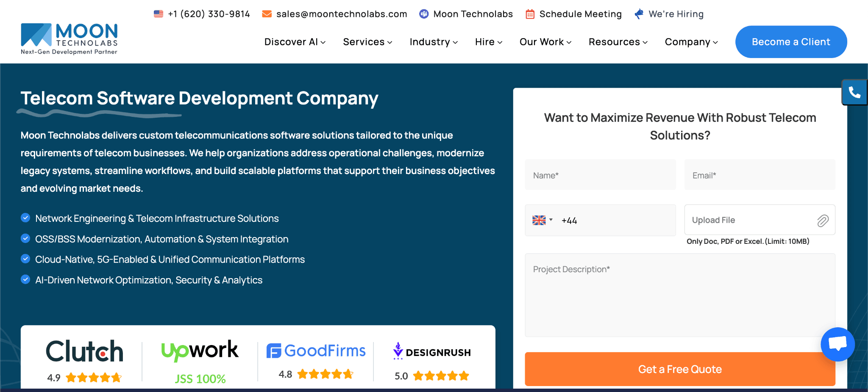
Task: Open the Discover AI menu
Action: [x=295, y=42]
